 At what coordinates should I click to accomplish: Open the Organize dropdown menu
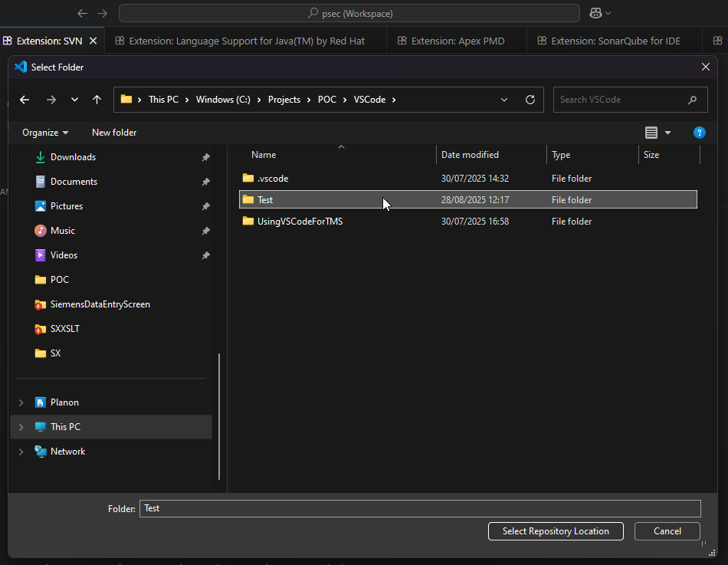coord(45,133)
